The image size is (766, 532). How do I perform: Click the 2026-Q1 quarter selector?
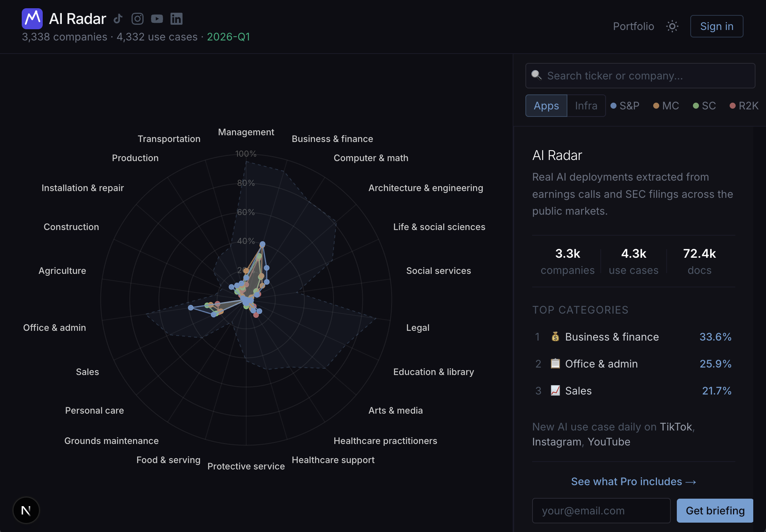coord(229,37)
